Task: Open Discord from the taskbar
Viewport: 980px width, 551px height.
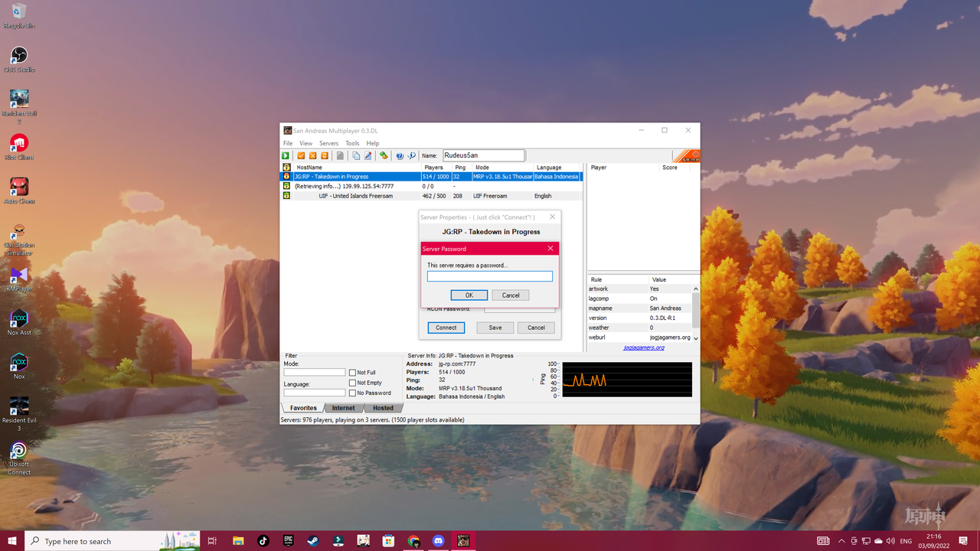Action: 438,541
